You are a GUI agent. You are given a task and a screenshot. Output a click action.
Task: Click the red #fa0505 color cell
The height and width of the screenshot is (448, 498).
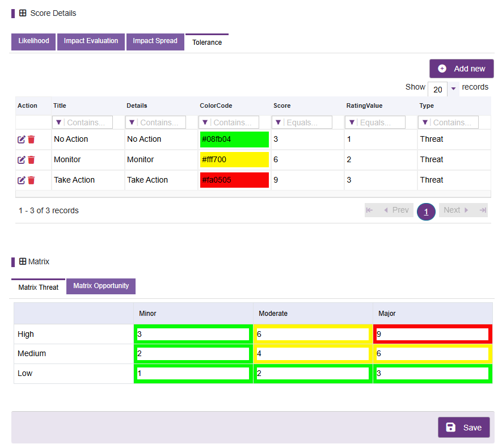[x=234, y=180]
